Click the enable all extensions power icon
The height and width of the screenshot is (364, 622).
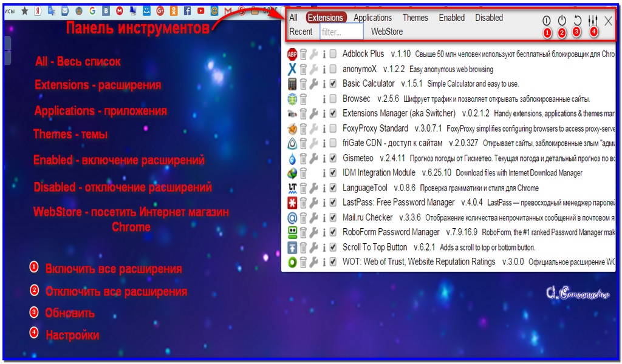point(547,20)
